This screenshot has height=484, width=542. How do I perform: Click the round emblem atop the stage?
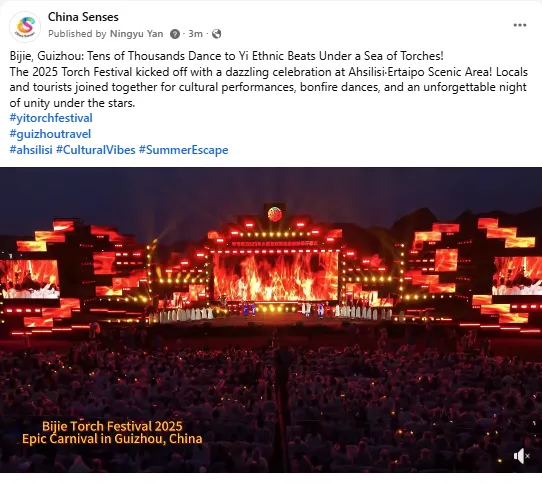(275, 215)
